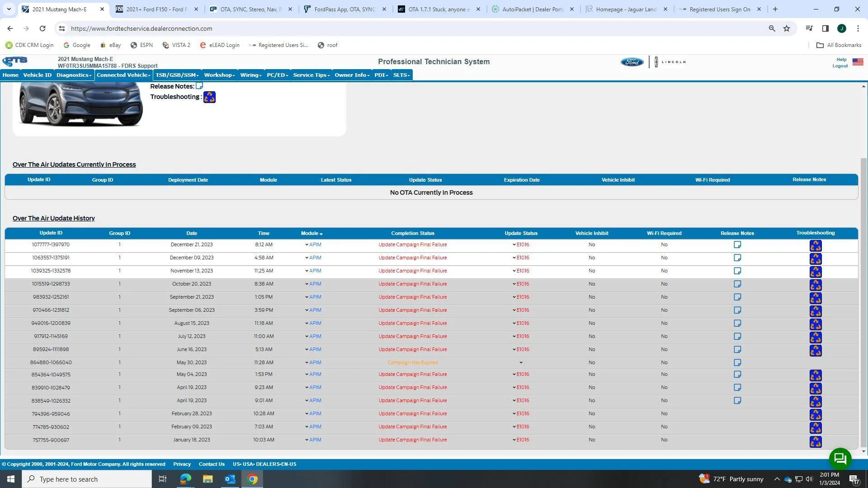The width and height of the screenshot is (868, 488).
Task: Open troubleshooting for February 28, 2023 update
Action: (x=816, y=415)
